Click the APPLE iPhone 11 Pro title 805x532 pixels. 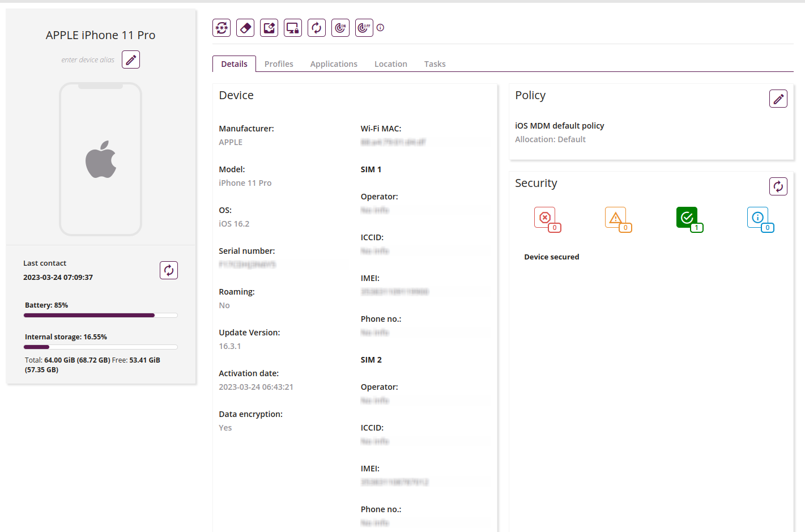pyautogui.click(x=101, y=35)
